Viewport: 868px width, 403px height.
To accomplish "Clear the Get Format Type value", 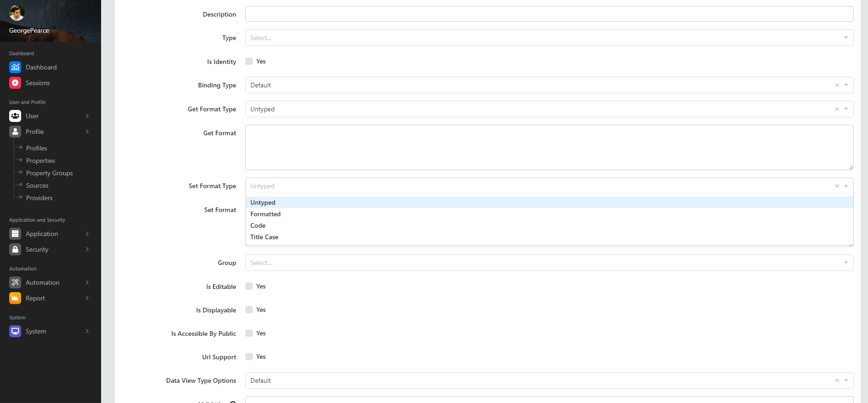I will [x=837, y=109].
